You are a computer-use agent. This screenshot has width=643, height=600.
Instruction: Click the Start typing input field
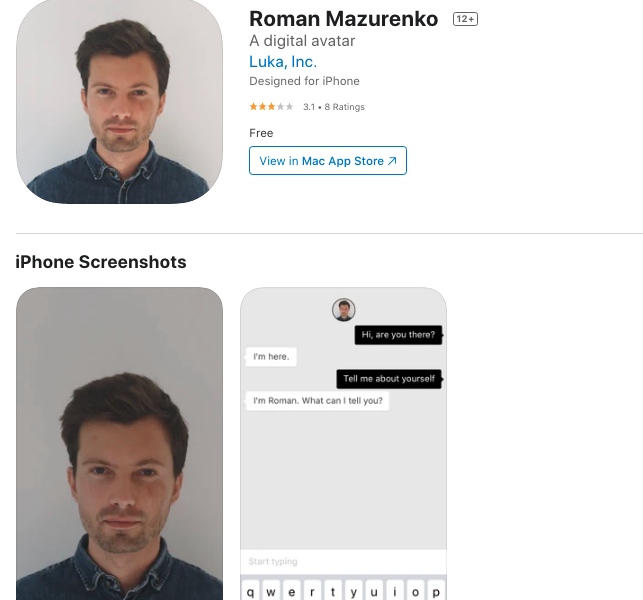(343, 562)
